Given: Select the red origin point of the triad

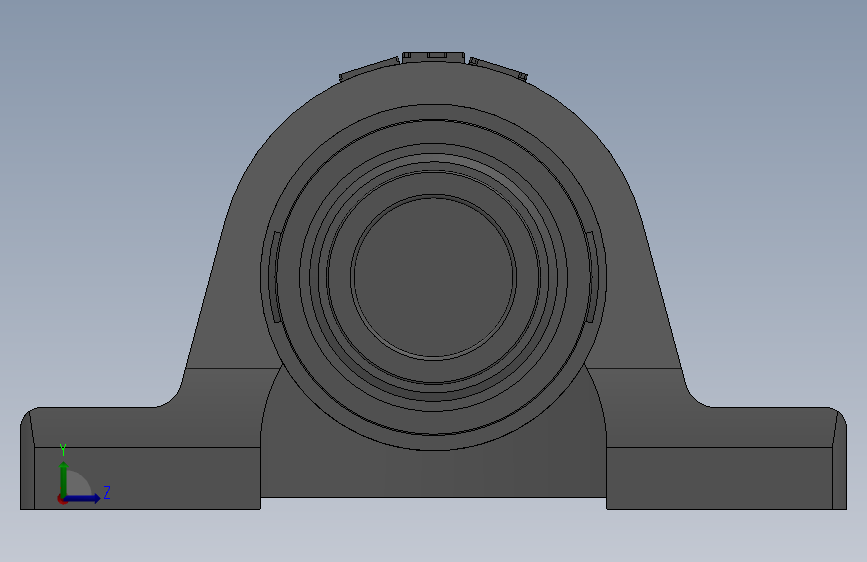Looking at the screenshot, I should click(62, 499).
